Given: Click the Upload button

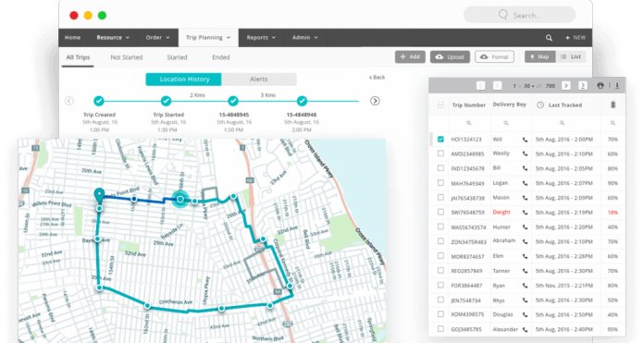Looking at the screenshot, I should pyautogui.click(x=450, y=56).
